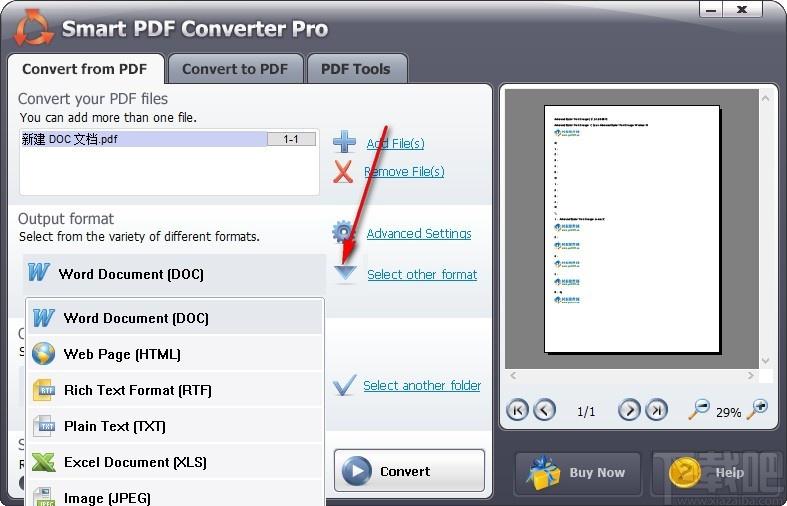Click preview vertical scrollbar up arrow
The image size is (787, 506).
[765, 98]
